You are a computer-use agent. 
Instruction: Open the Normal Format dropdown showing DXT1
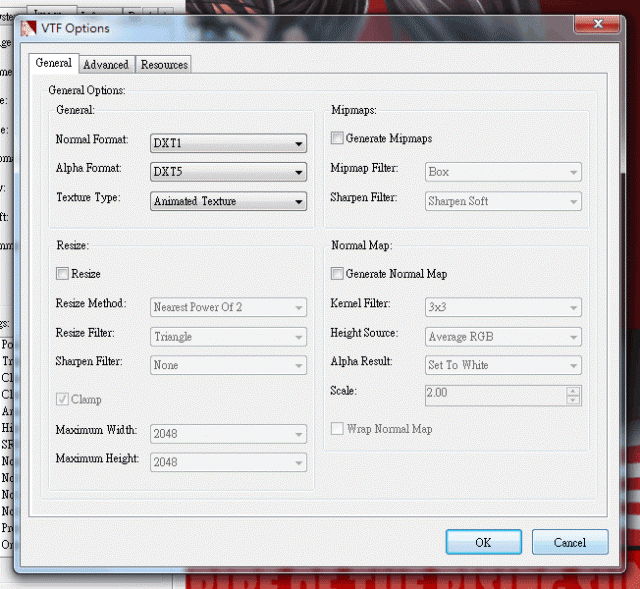click(228, 143)
